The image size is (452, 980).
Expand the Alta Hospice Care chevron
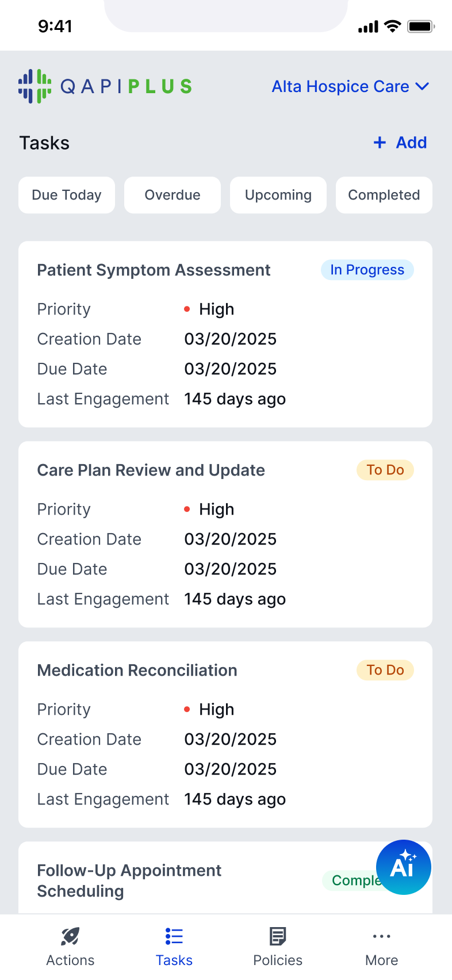[x=423, y=86]
